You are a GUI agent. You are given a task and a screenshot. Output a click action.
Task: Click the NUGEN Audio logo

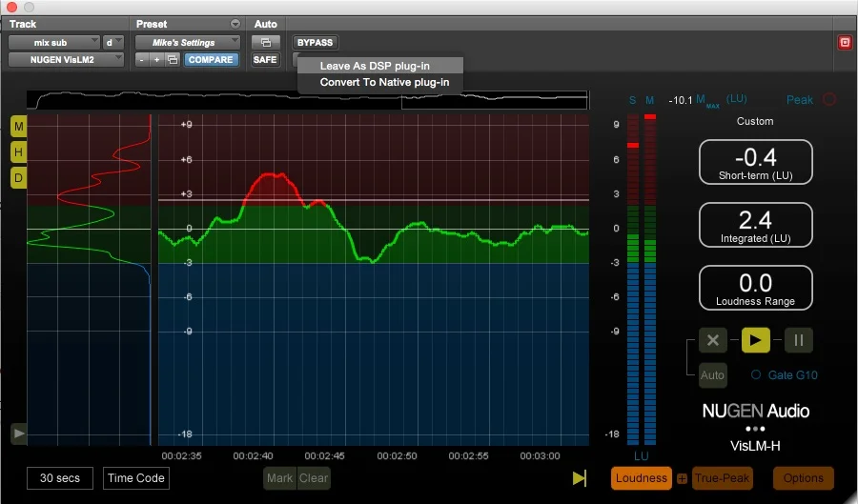[756, 411]
